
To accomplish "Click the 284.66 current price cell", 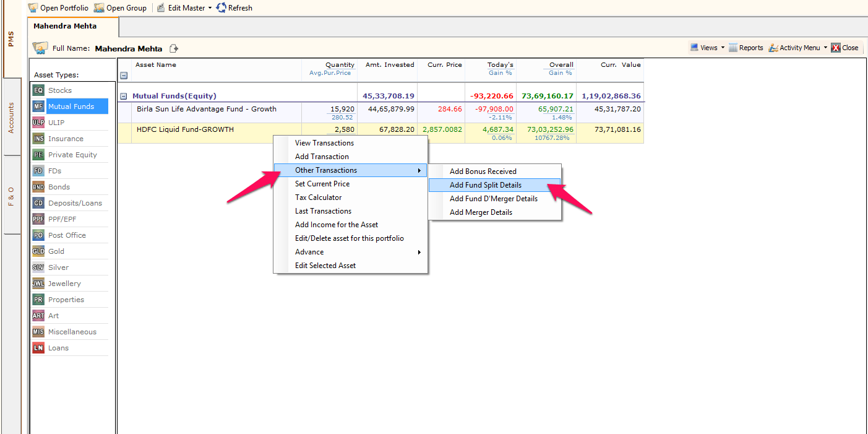I will tap(450, 109).
